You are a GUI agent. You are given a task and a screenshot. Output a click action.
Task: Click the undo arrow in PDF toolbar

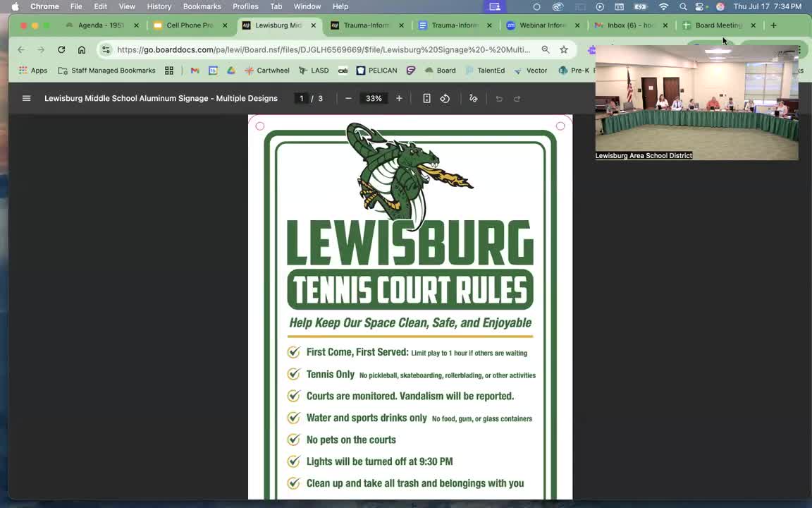500,98
